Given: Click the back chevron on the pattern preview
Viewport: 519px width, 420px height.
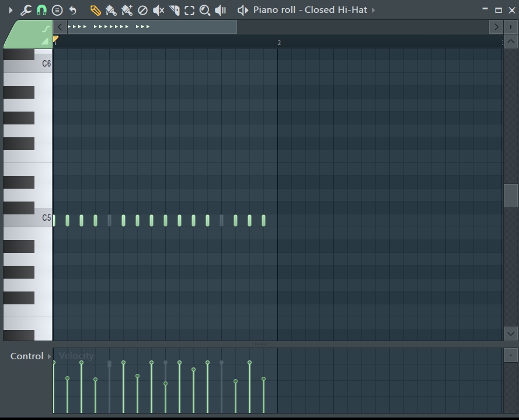Looking at the screenshot, I should (x=60, y=27).
